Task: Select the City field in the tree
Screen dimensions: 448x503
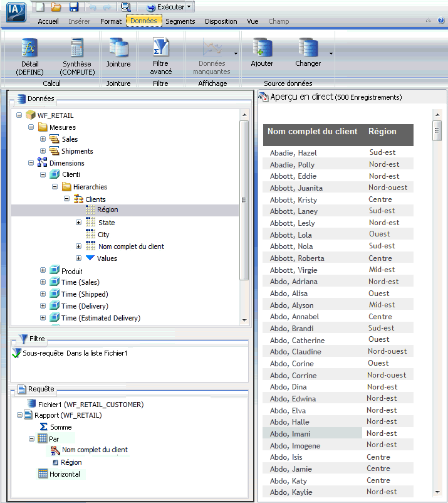Action: [103, 235]
